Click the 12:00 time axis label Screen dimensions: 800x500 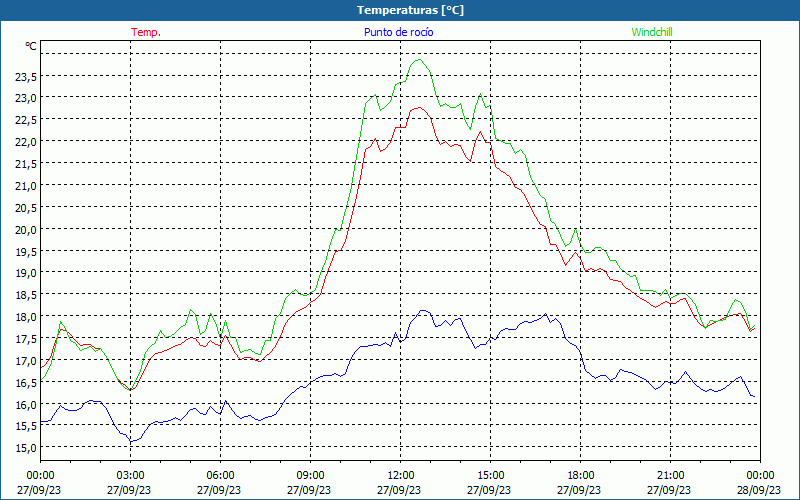(x=401, y=476)
